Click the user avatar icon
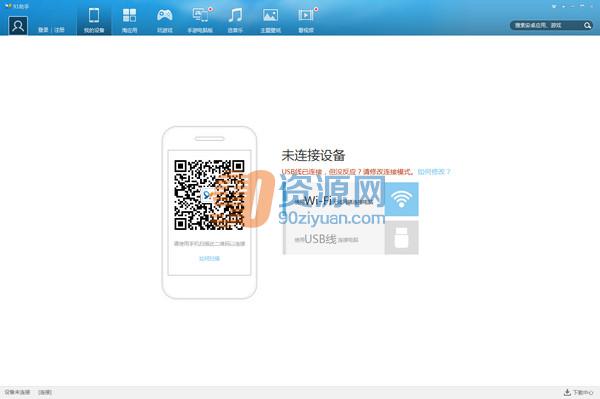Viewport: 600px width, 399px height. click(18, 26)
